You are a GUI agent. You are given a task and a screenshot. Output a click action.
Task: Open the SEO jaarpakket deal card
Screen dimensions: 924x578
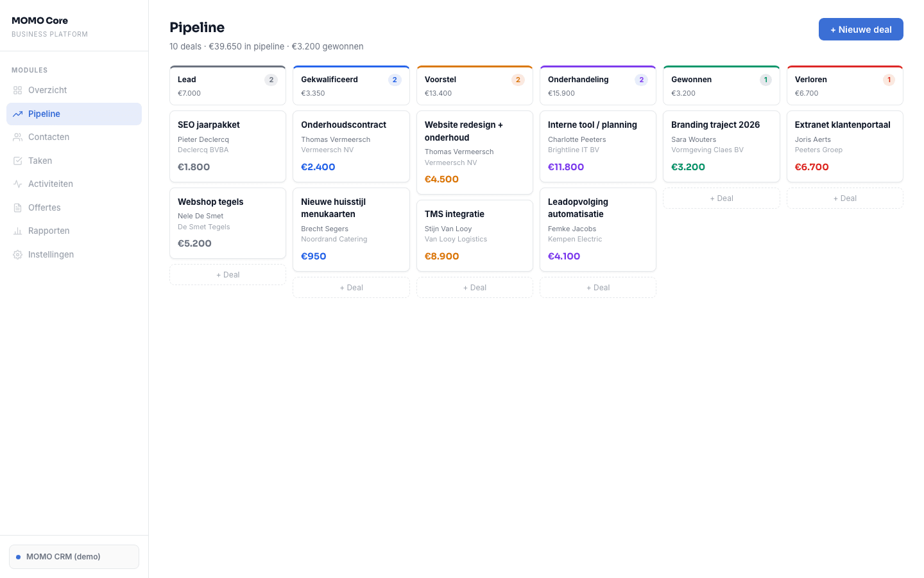[x=228, y=146]
